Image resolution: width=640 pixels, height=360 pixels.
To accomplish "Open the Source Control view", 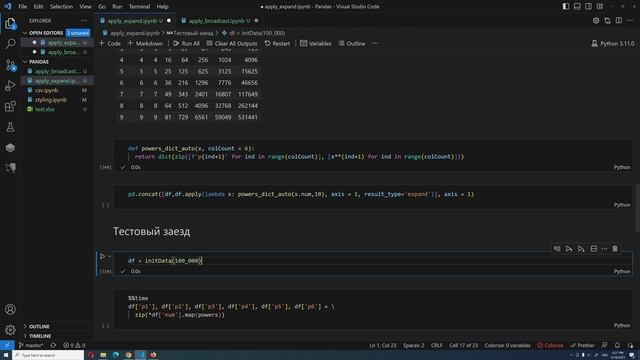I will (x=10, y=65).
